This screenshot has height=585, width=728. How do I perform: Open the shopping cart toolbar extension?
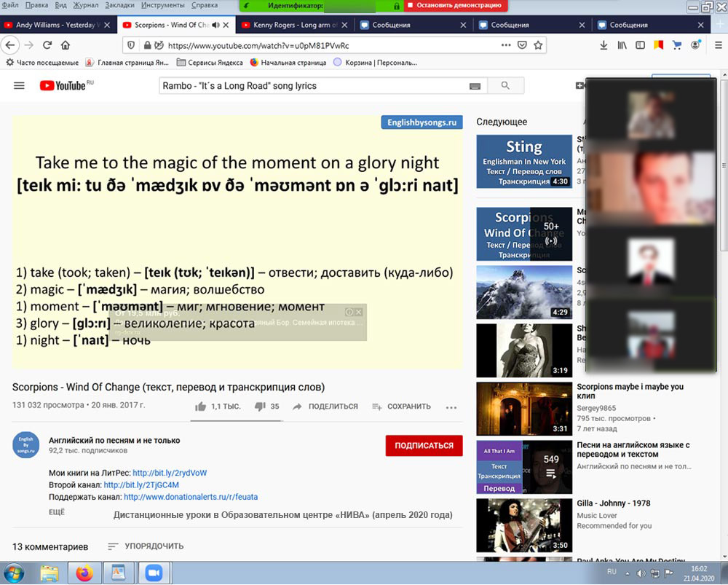677,45
